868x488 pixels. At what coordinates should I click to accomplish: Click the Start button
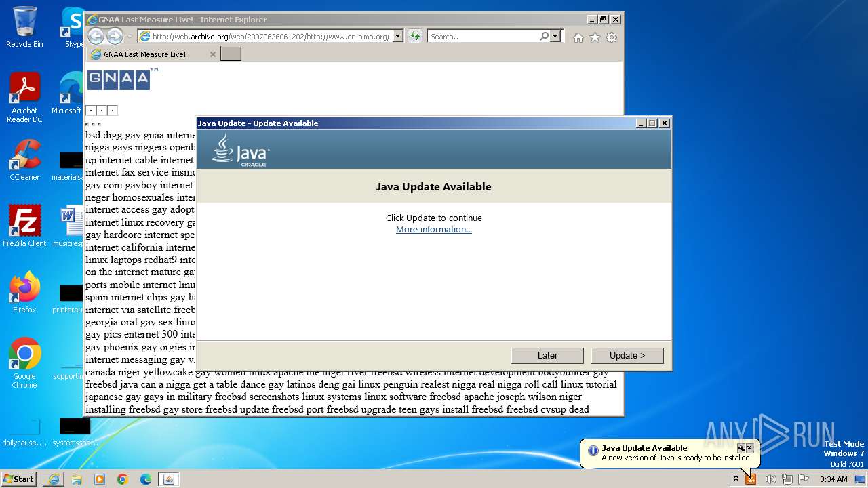[x=19, y=479]
